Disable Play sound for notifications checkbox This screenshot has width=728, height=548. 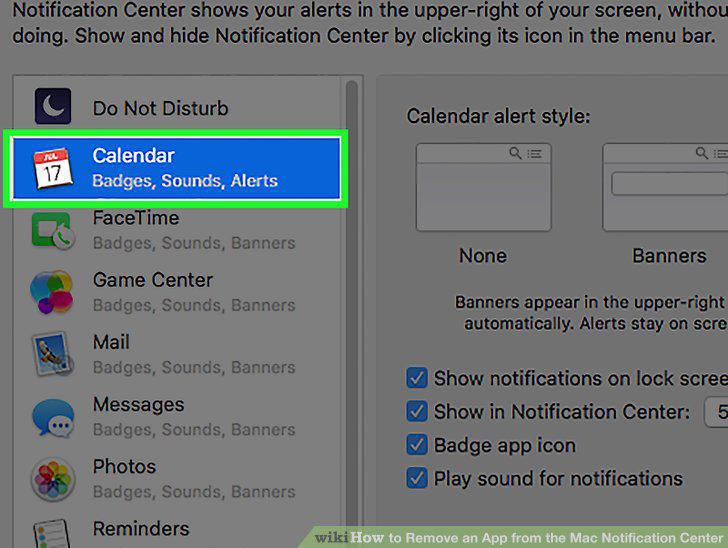[x=417, y=478]
